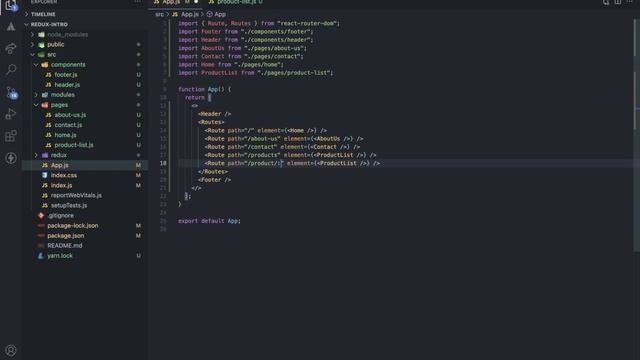Screen dimensions: 640x360
Task: Open the Run and Debug view
Action: (11, 114)
